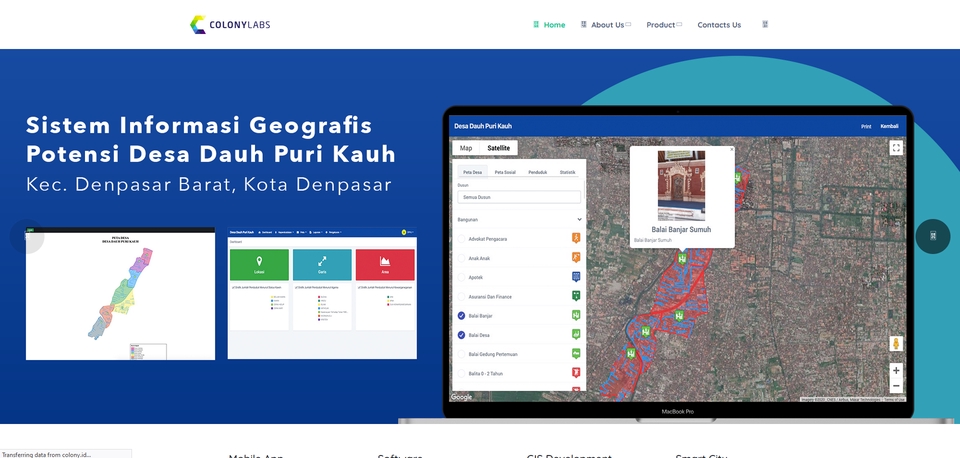Click the marker at the region's top edge
This screenshot has height=458, width=960.
[x=738, y=178]
